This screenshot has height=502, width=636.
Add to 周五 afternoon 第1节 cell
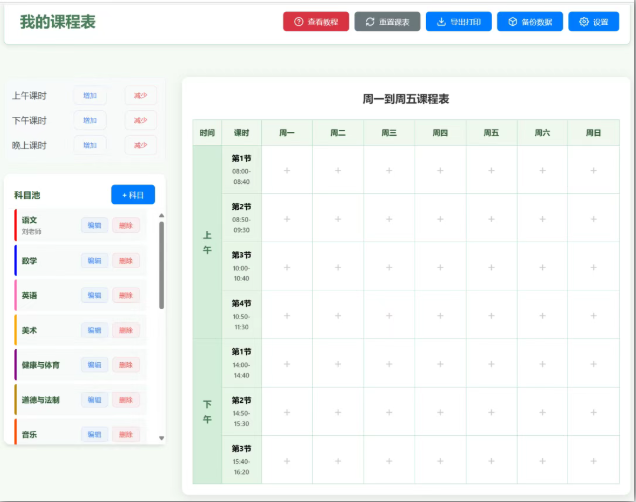[x=491, y=364]
